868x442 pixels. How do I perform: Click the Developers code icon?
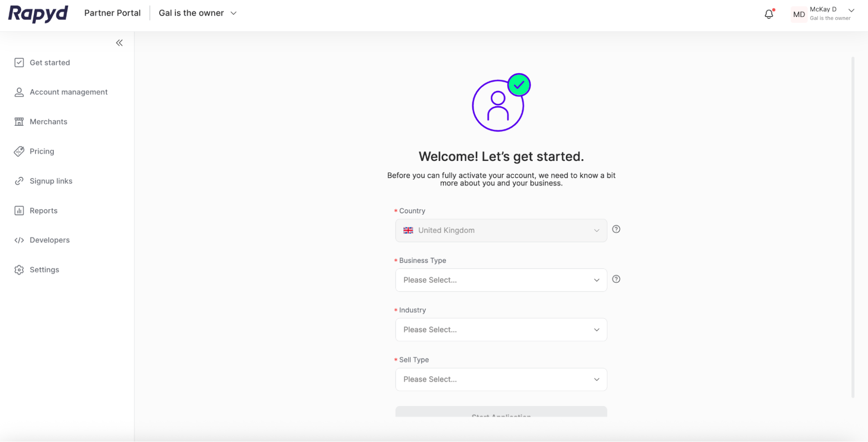click(19, 240)
